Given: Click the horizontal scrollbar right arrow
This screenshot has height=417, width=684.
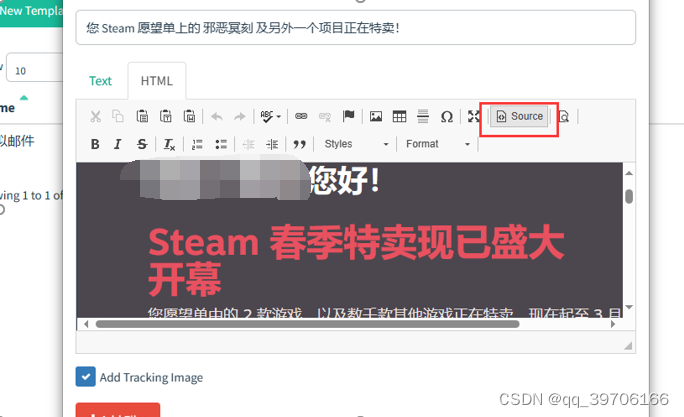Looking at the screenshot, I should click(x=612, y=324).
